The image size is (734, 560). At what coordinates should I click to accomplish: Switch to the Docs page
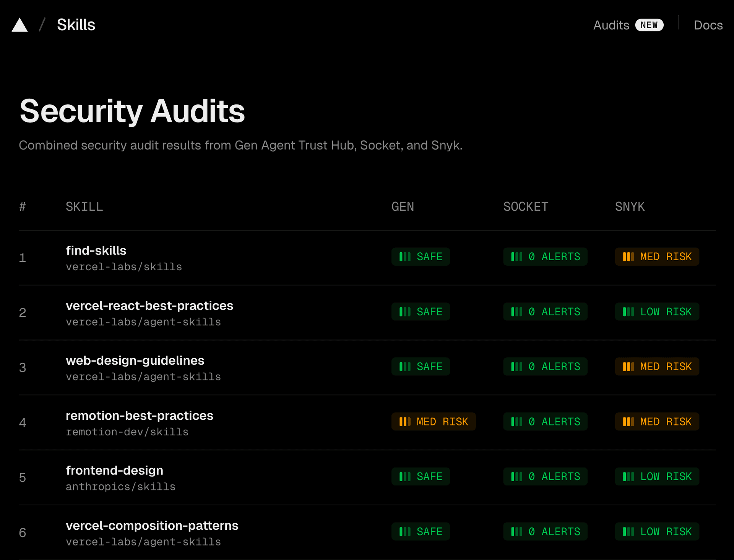click(x=708, y=25)
